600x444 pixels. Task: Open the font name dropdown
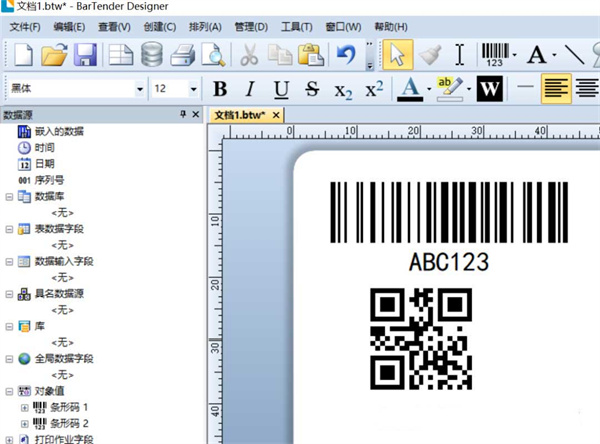tap(139, 90)
